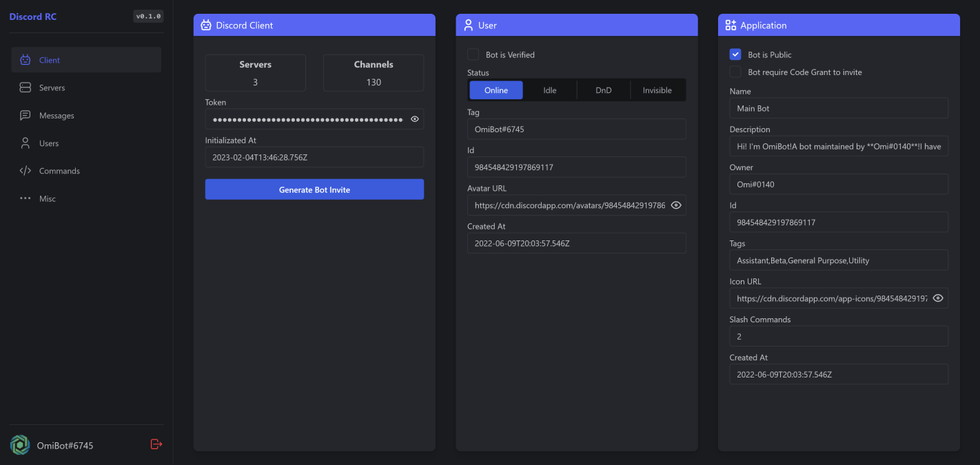This screenshot has height=465, width=980.
Task: Enable the Bot is Verified checkbox
Action: coord(473,54)
